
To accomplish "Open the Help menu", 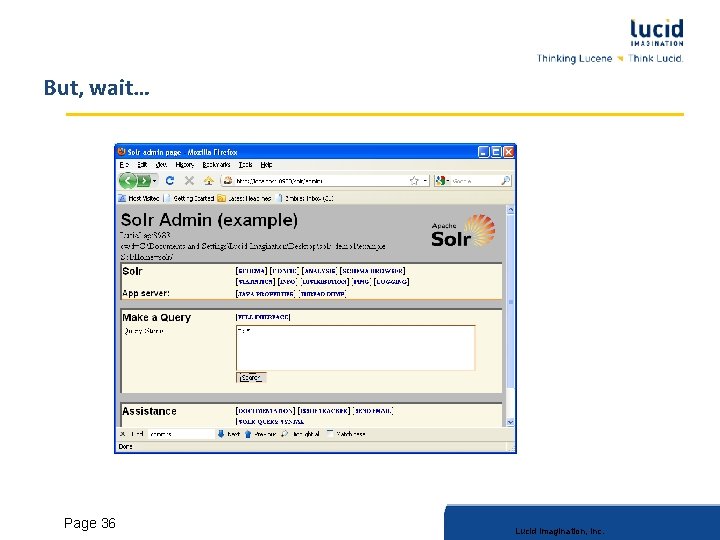I will 266,165.
